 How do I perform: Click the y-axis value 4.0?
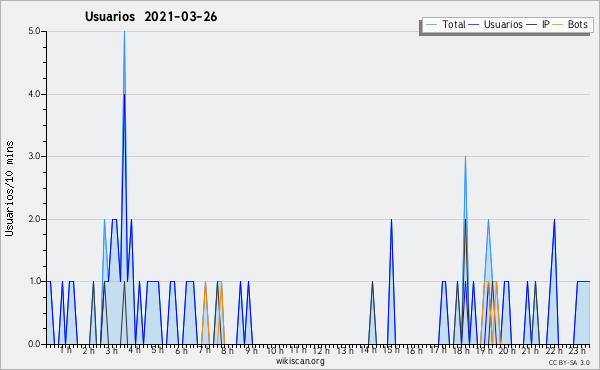click(x=34, y=94)
